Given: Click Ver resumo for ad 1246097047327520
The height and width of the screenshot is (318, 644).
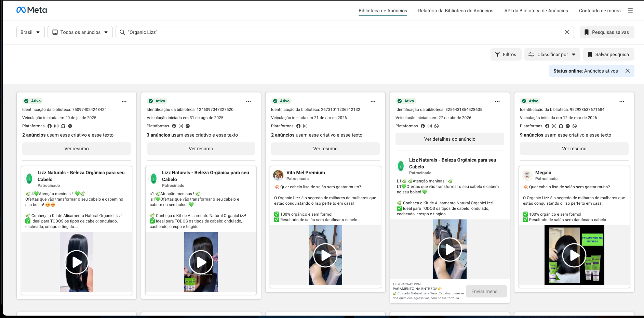Looking at the screenshot, I should [x=201, y=149].
